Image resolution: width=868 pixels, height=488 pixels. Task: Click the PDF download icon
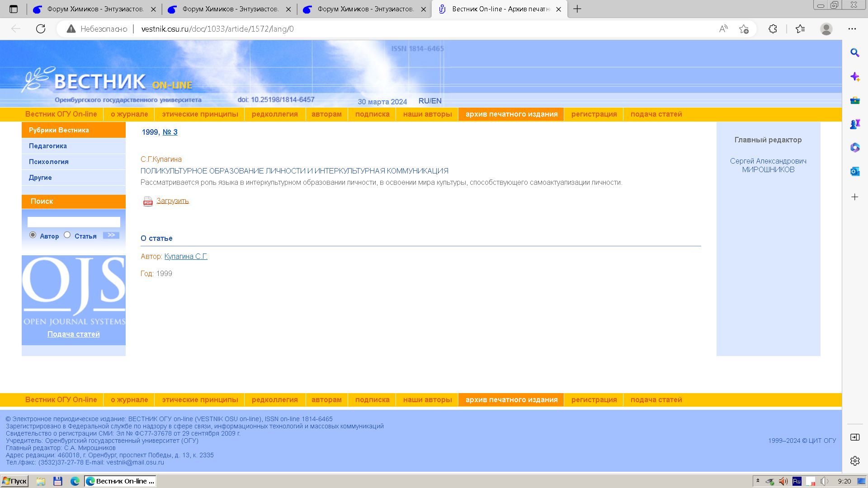(148, 202)
